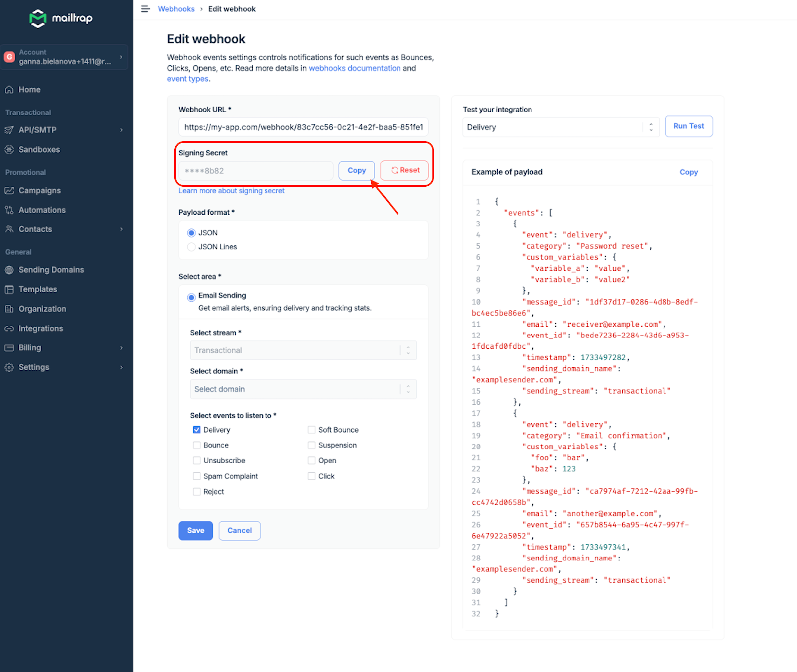Open the webhooks documentation link
The height and width of the screenshot is (672, 797).
click(x=355, y=68)
